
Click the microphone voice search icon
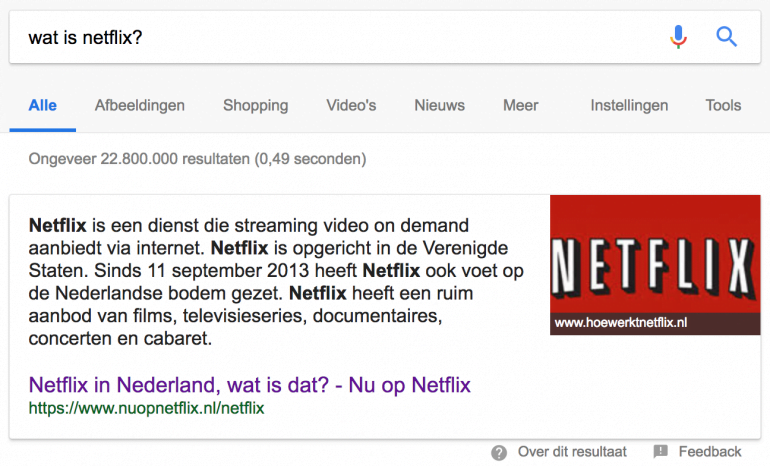point(679,37)
